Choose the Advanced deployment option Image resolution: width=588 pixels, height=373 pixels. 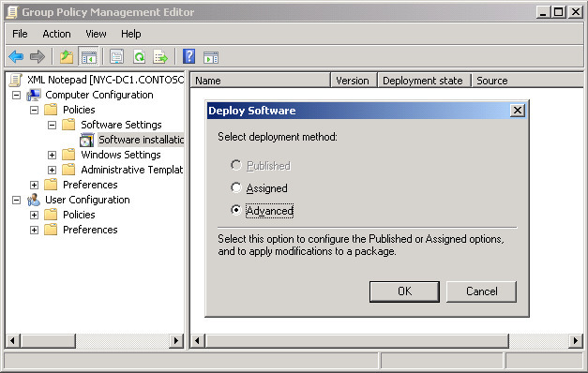pos(236,210)
